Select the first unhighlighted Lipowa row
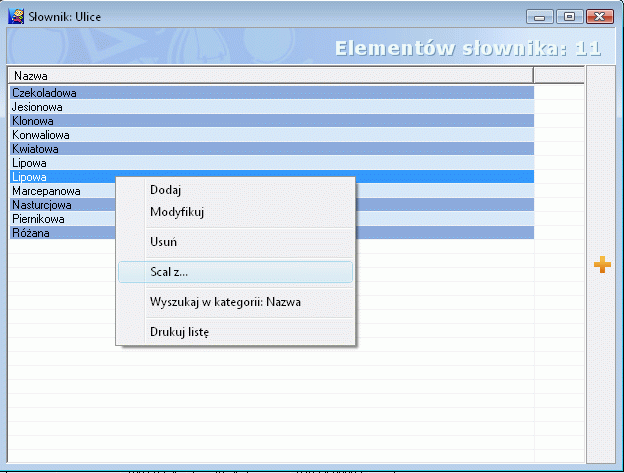The image size is (624, 473). click(x=272, y=163)
